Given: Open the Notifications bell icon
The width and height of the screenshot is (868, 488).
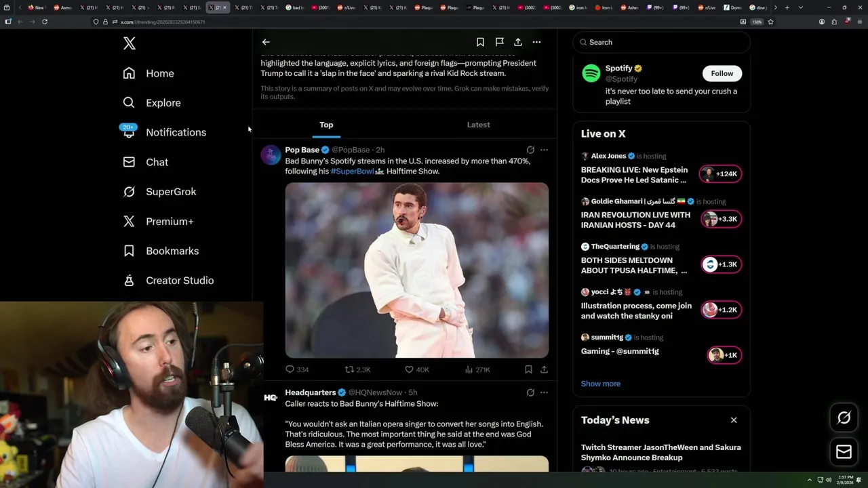Looking at the screenshot, I should coord(129,131).
